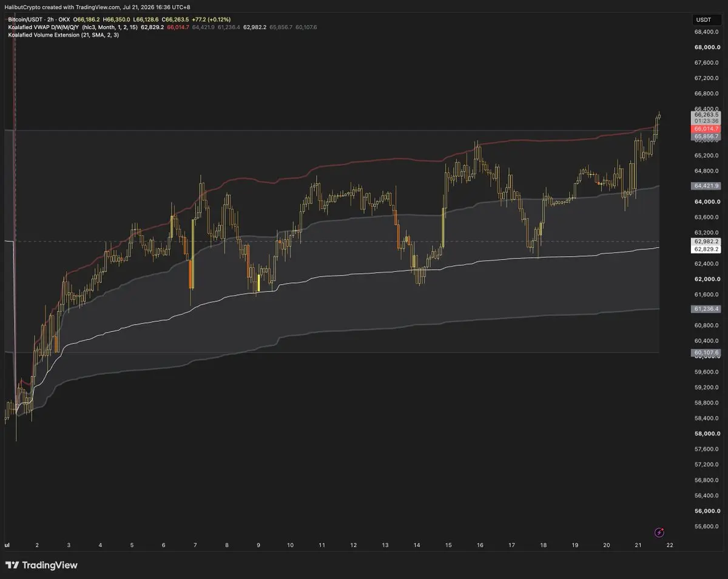728x579 pixels.
Task: Click the date 21 on time axis
Action: (x=638, y=546)
